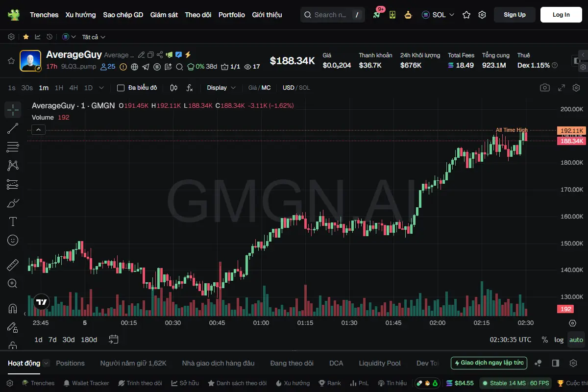Open the indicators fx menu
Viewport: 588px width, 392px height.
pos(190,88)
